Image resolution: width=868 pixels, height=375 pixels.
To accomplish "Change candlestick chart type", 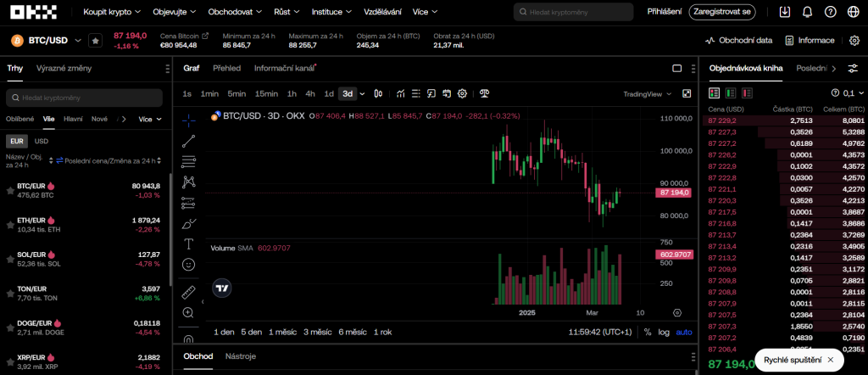I will pos(379,93).
